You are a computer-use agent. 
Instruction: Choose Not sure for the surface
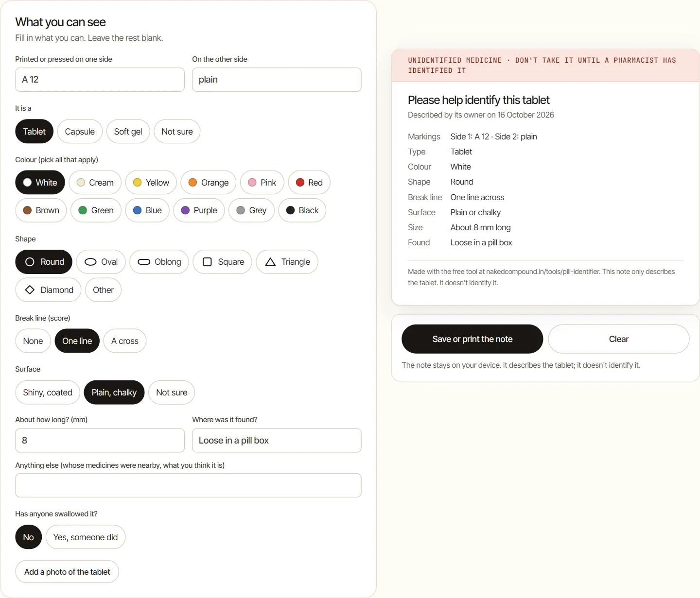tap(172, 393)
